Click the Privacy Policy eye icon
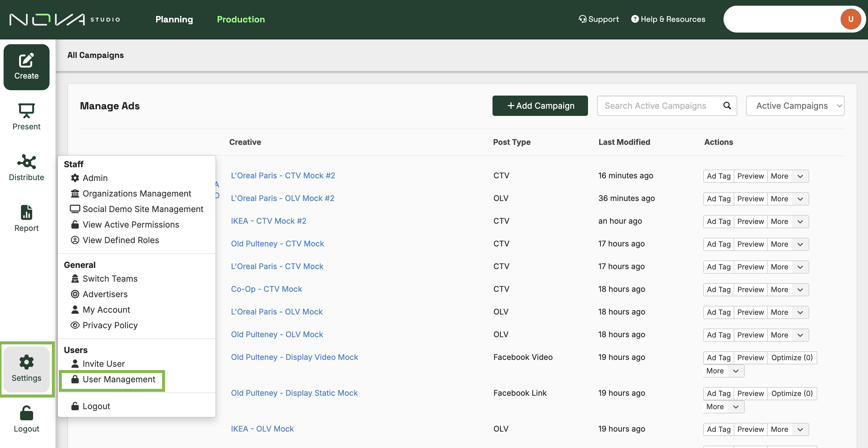The width and height of the screenshot is (868, 448). pyautogui.click(x=75, y=325)
